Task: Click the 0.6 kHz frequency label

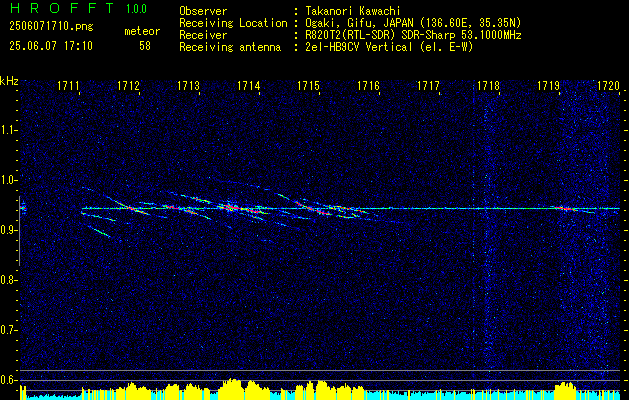Action: click(x=9, y=380)
